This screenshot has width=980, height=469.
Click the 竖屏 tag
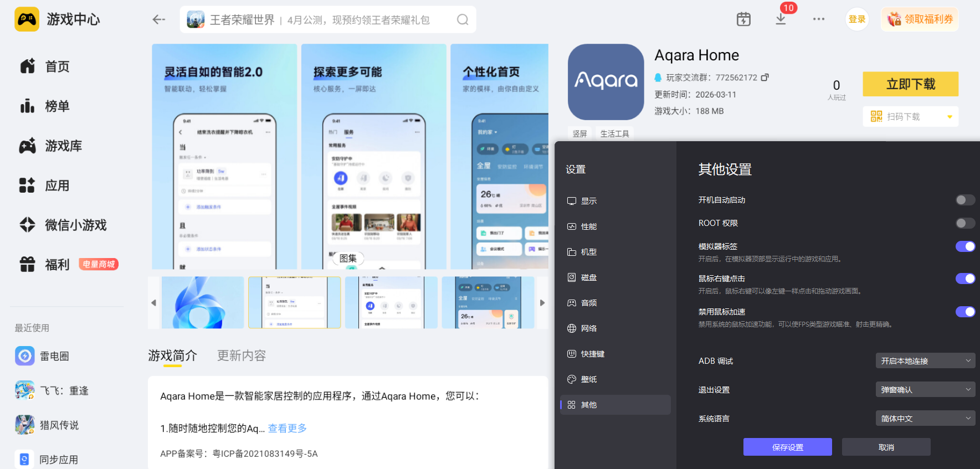pyautogui.click(x=579, y=133)
